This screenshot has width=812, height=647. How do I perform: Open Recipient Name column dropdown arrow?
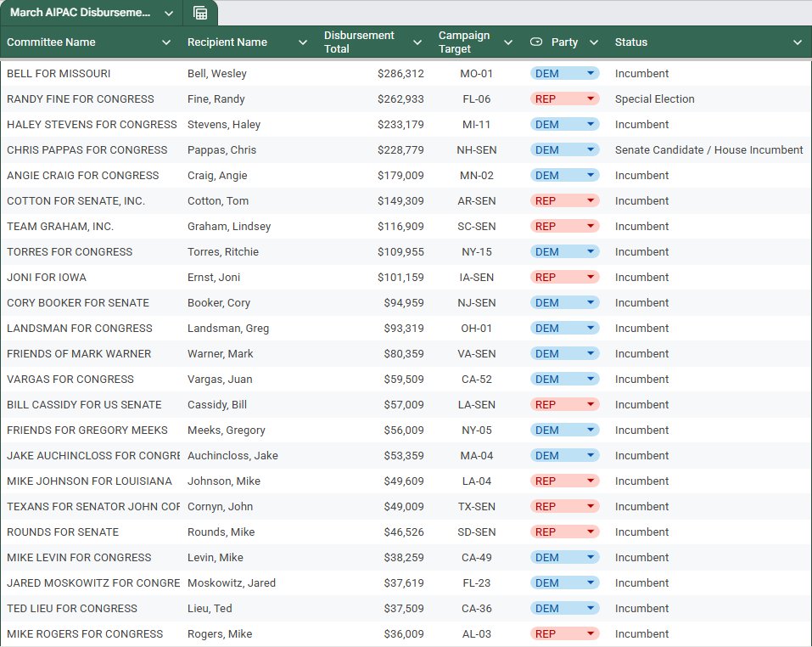[303, 42]
